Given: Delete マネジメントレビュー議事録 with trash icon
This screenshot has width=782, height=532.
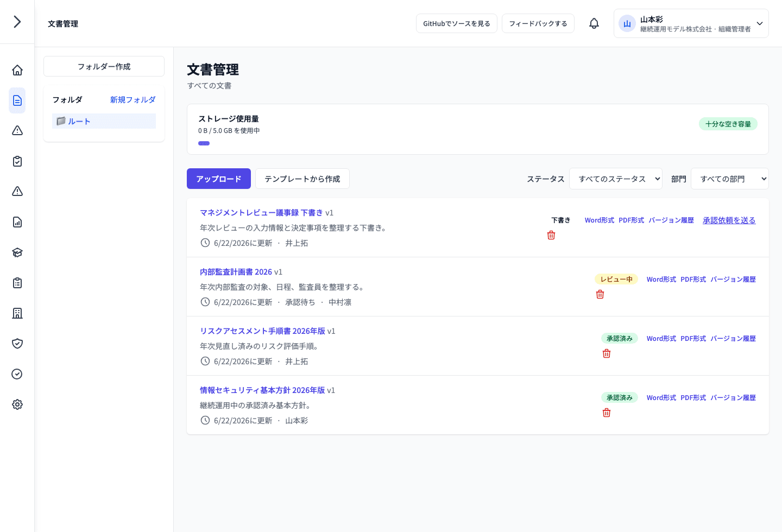Looking at the screenshot, I should point(551,235).
